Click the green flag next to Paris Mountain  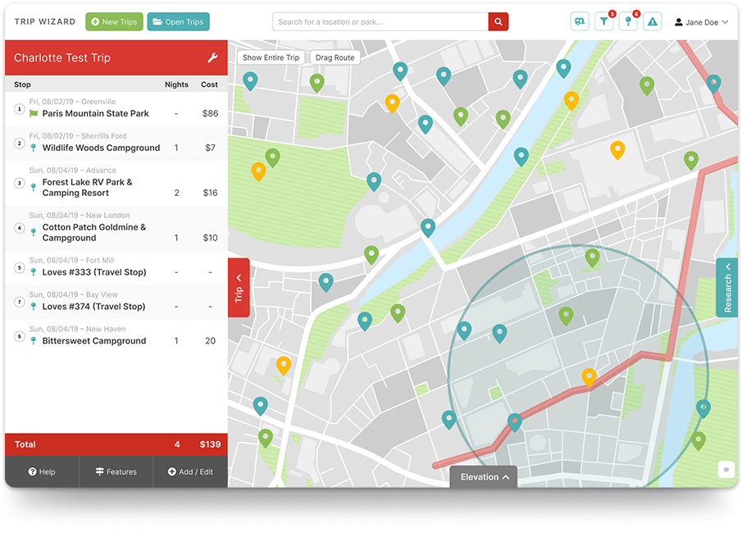point(34,114)
